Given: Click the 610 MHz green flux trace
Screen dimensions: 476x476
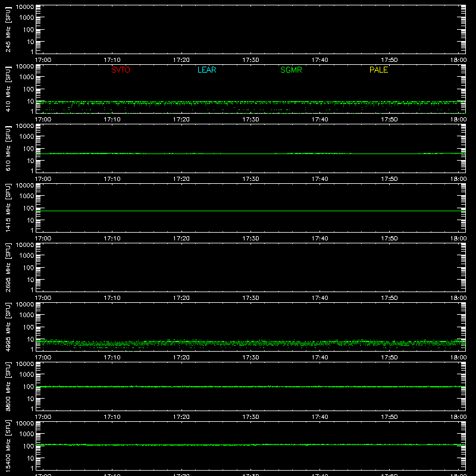Looking at the screenshot, I should 250,154.
